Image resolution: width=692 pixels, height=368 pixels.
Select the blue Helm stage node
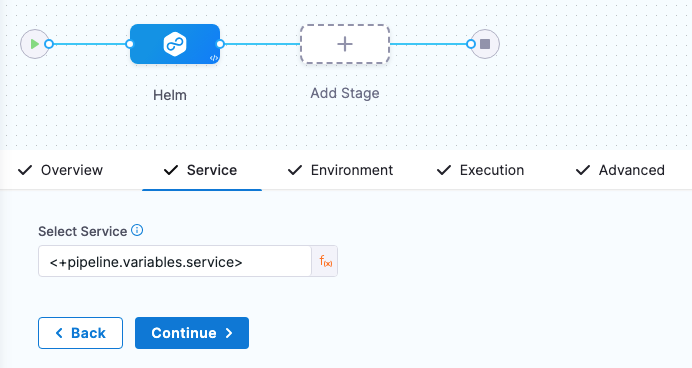[175, 44]
